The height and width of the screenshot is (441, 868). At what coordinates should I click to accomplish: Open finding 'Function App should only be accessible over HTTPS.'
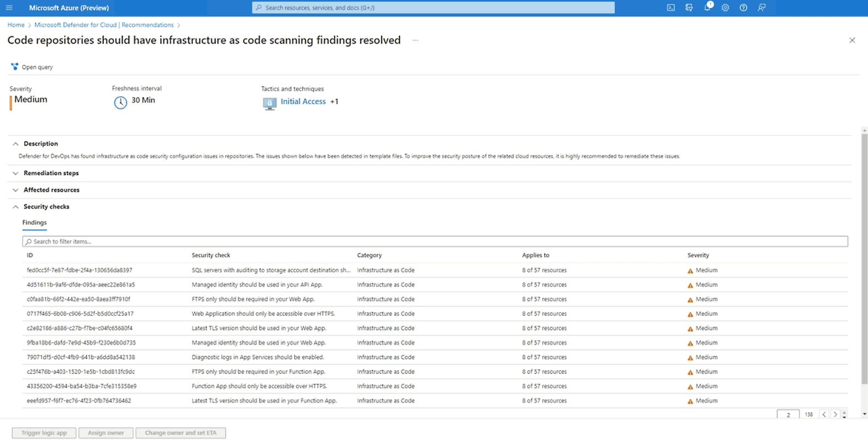[x=435, y=386]
